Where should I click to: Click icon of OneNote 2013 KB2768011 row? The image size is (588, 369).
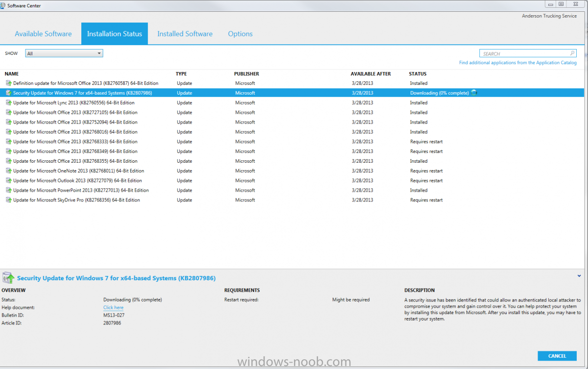[8, 171]
